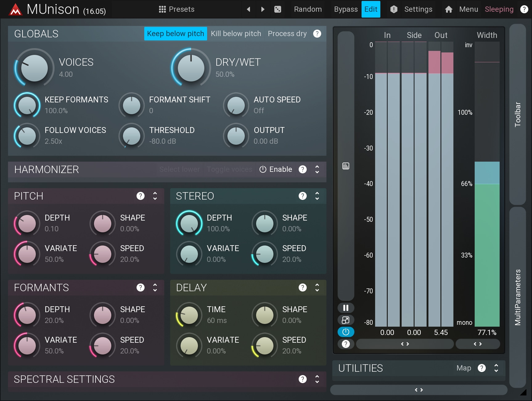Collapse the DELAY section arrows
532x401 pixels.
(317, 287)
